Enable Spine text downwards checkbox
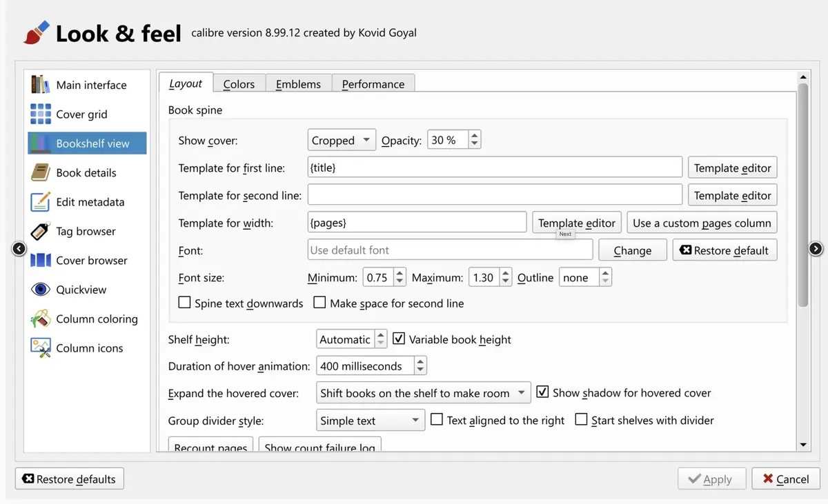Screen dimensions: 828x504 pyautogui.click(x=185, y=303)
